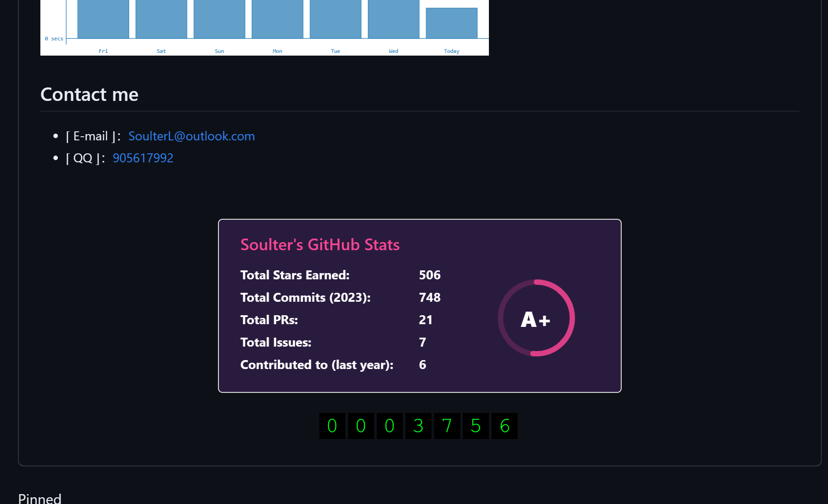
Task: Select Today's shorter bar in the chart
Action: 451,22
